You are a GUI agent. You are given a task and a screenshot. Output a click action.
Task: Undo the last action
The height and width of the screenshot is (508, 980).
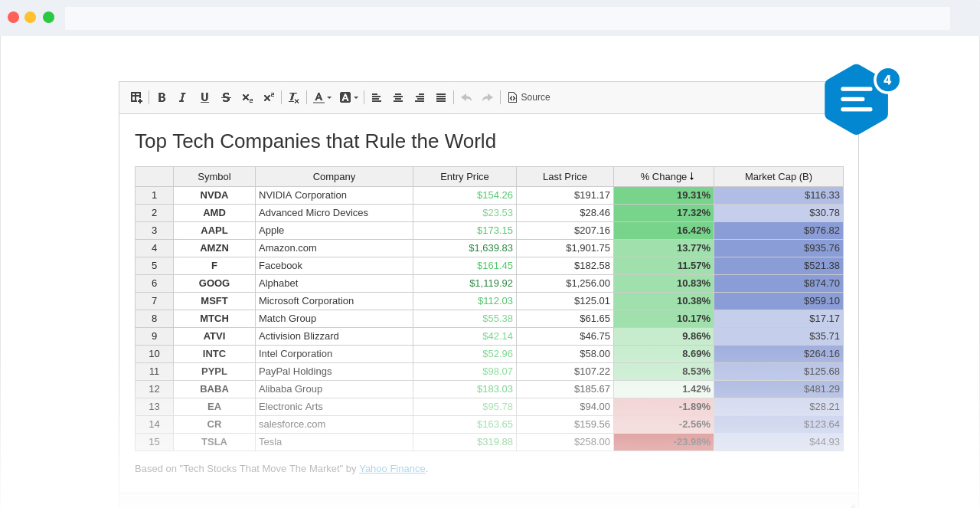[466, 97]
